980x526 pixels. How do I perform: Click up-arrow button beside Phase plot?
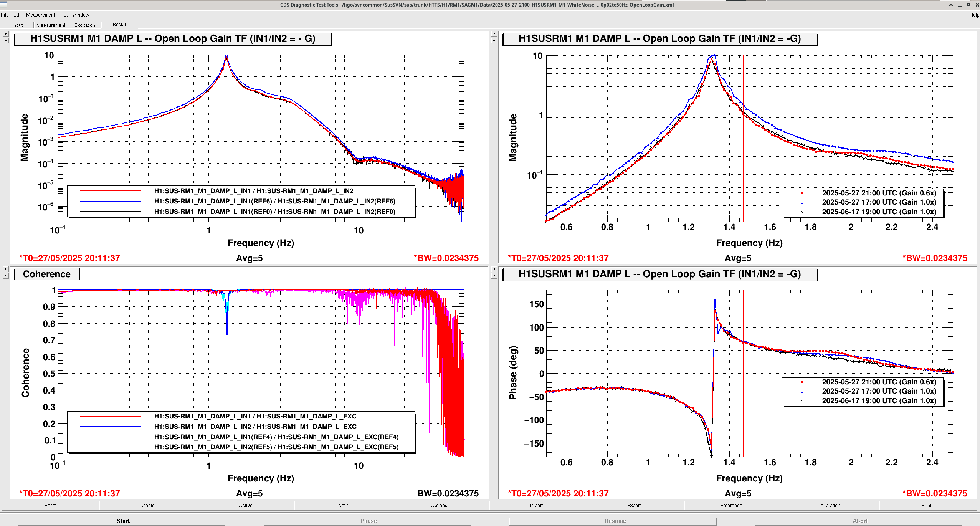pos(494,276)
